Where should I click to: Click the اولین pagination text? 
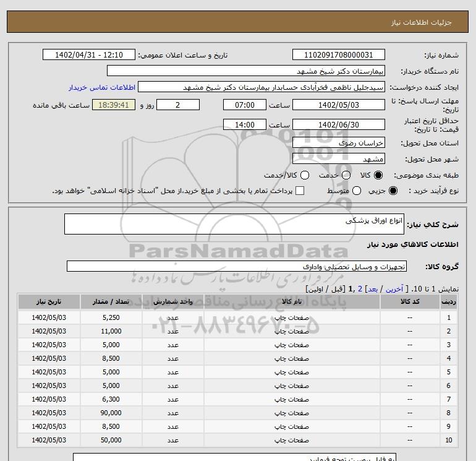317,289
